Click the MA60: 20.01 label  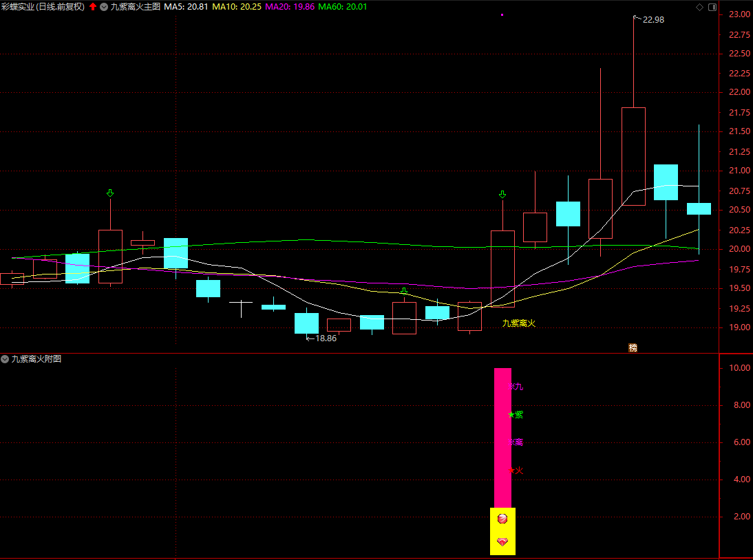(342, 7)
